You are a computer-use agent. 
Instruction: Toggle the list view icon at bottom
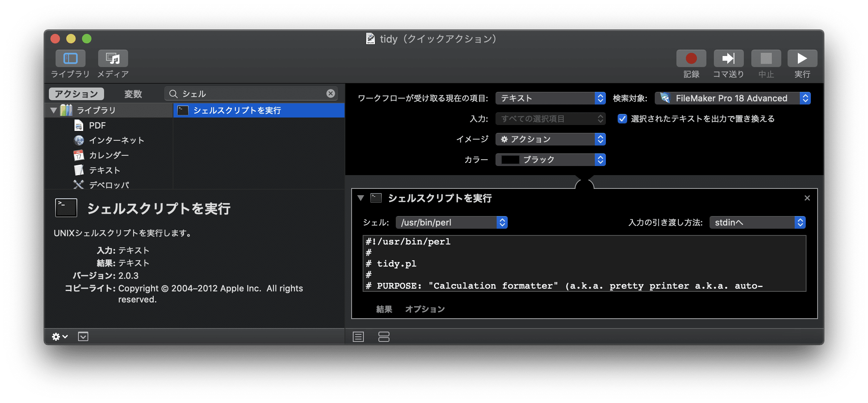pyautogui.click(x=358, y=336)
